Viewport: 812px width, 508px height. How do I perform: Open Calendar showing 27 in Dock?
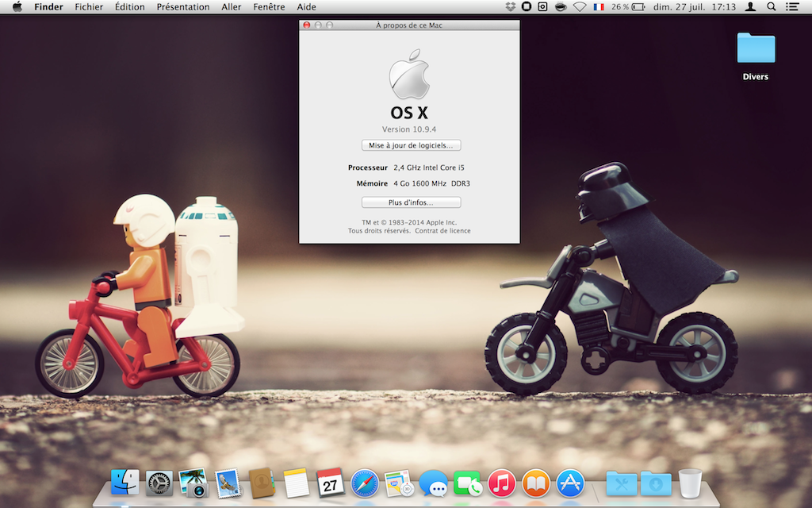coord(330,483)
